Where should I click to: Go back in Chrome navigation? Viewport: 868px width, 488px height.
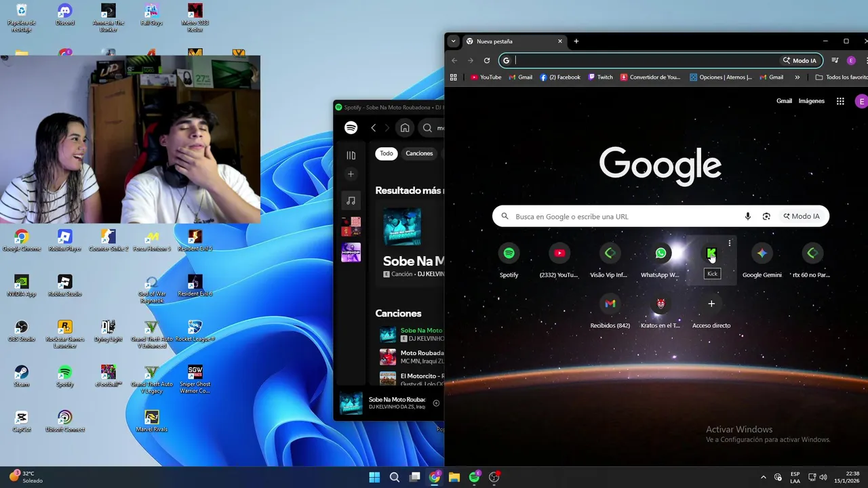[454, 60]
